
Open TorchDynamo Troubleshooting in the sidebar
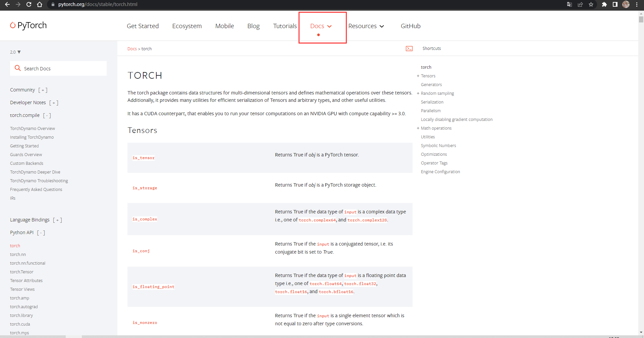pyautogui.click(x=39, y=181)
